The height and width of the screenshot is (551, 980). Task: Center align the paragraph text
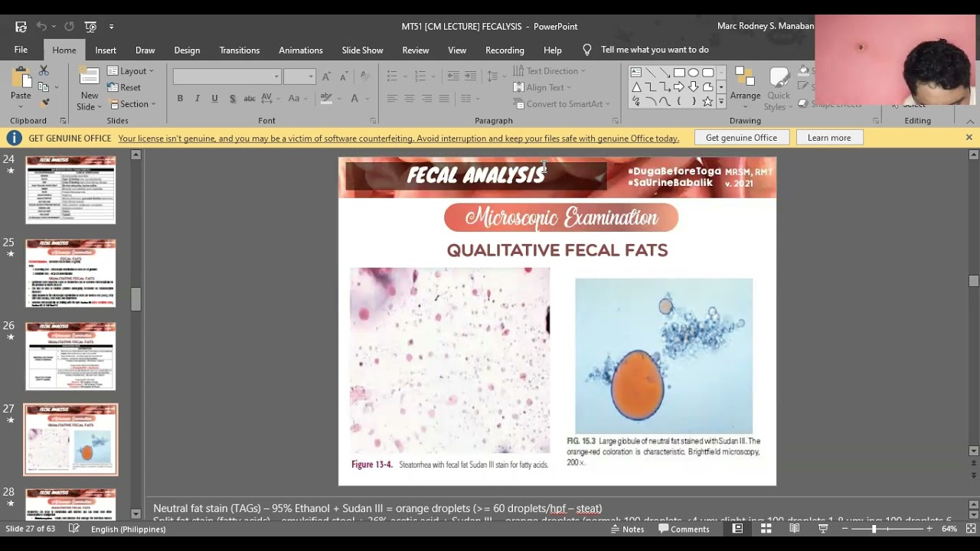410,99
